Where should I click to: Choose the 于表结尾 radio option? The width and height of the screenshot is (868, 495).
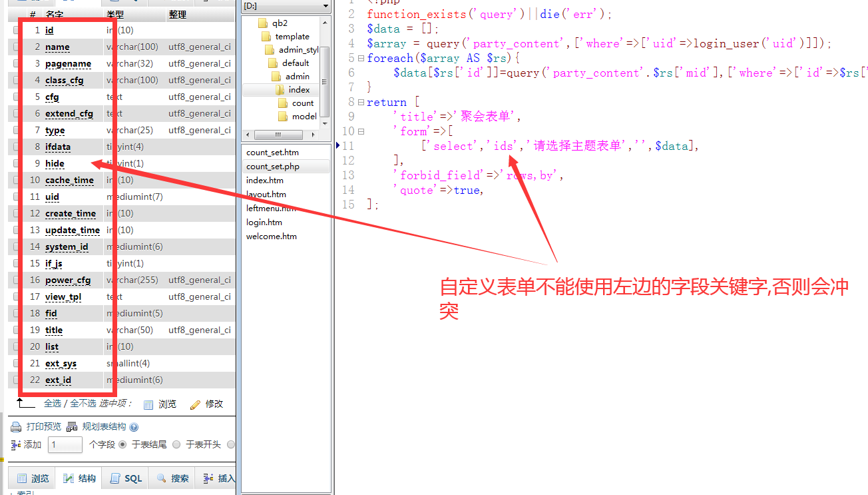click(x=122, y=444)
